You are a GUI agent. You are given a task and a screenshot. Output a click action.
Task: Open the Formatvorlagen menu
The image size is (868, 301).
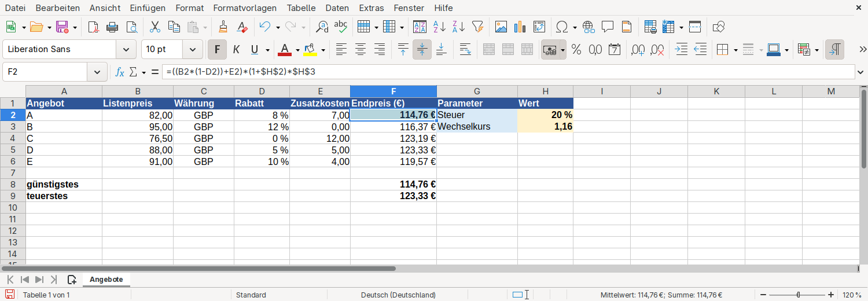(x=245, y=8)
